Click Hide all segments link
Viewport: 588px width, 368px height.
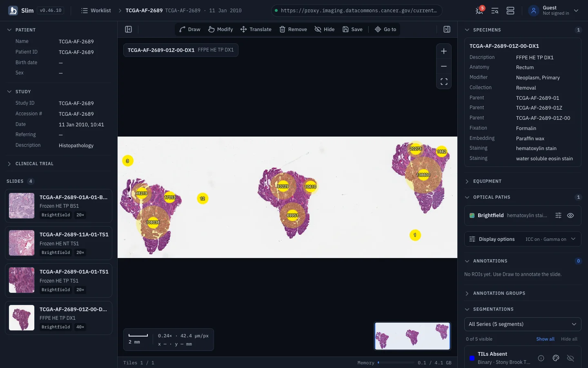tap(569, 339)
